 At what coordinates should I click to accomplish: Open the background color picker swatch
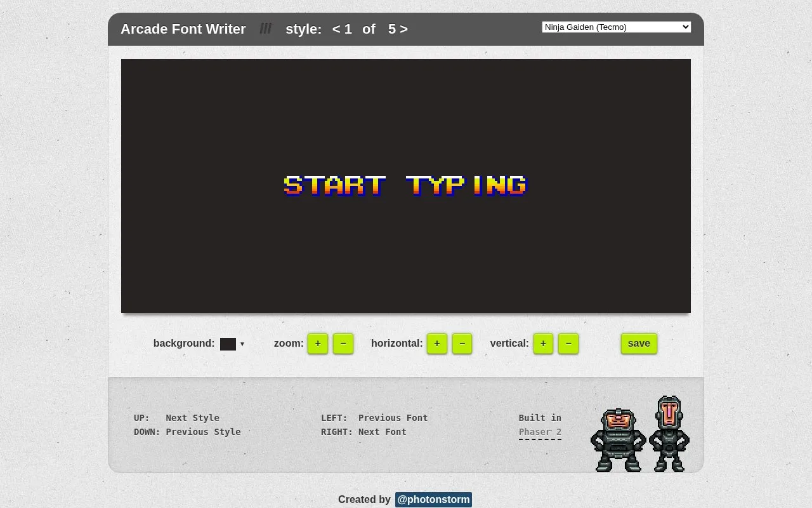coord(228,344)
